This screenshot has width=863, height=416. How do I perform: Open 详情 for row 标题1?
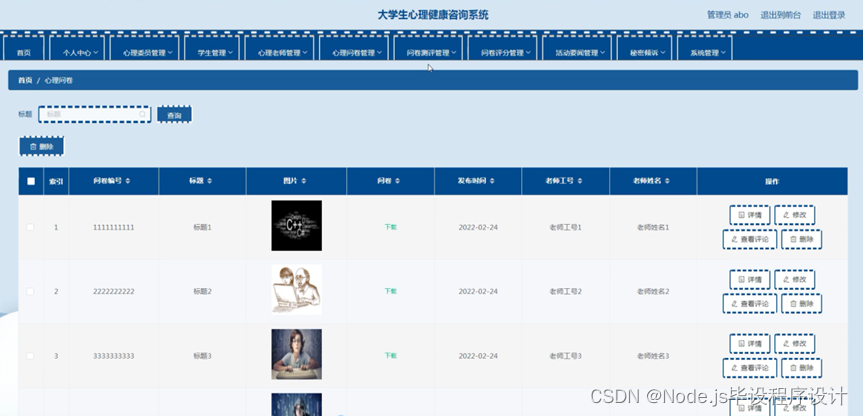click(x=750, y=215)
